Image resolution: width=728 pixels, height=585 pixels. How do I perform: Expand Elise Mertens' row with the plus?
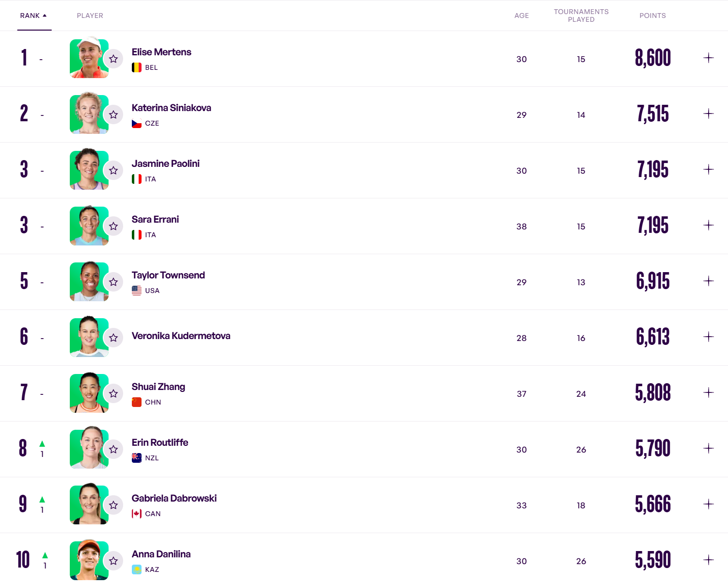tap(709, 58)
